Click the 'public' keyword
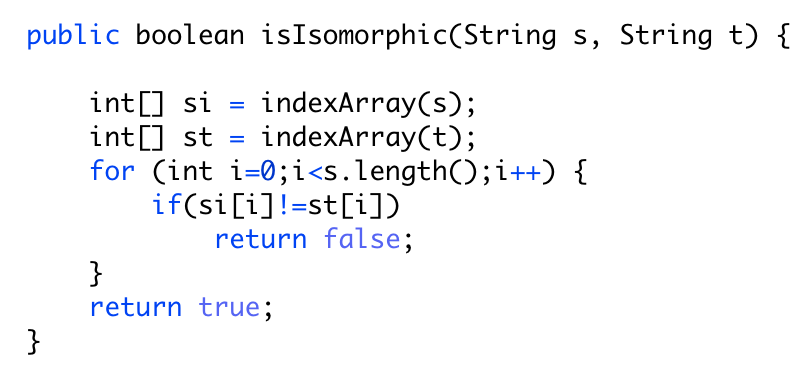The image size is (810, 370). click(73, 36)
